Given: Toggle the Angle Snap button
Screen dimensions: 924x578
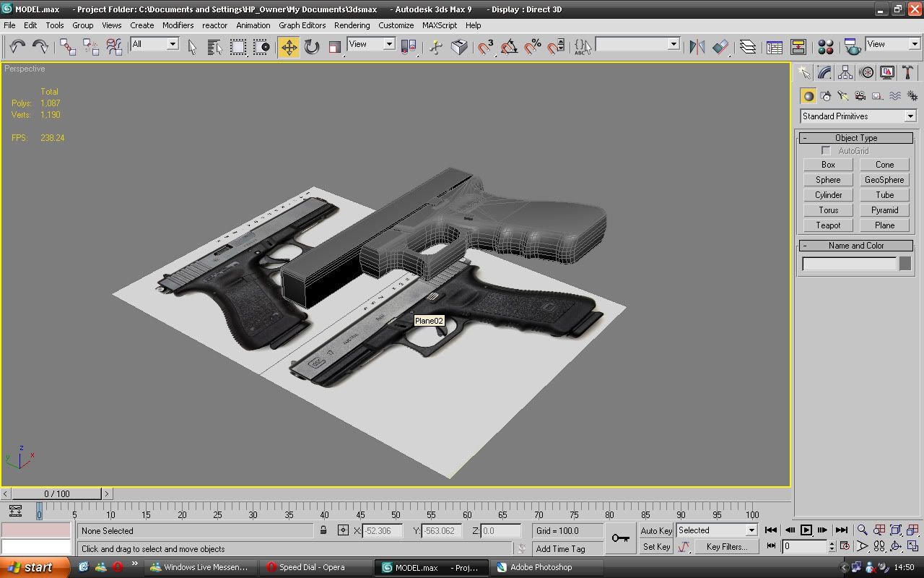Looking at the screenshot, I should [509, 46].
